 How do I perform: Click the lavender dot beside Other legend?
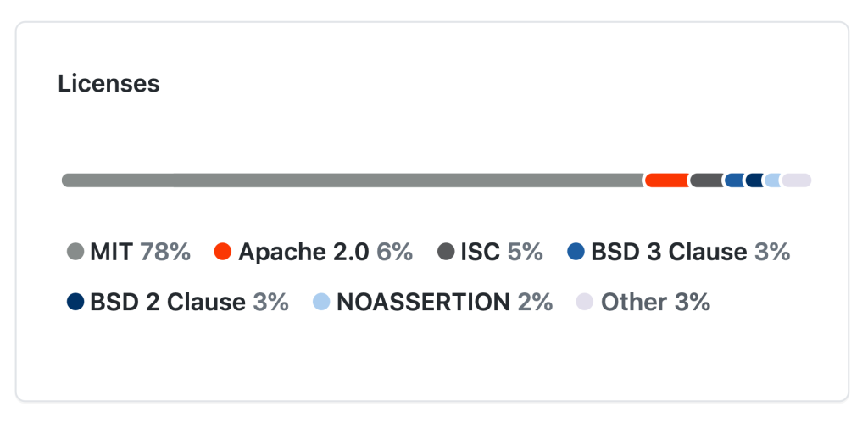(585, 302)
